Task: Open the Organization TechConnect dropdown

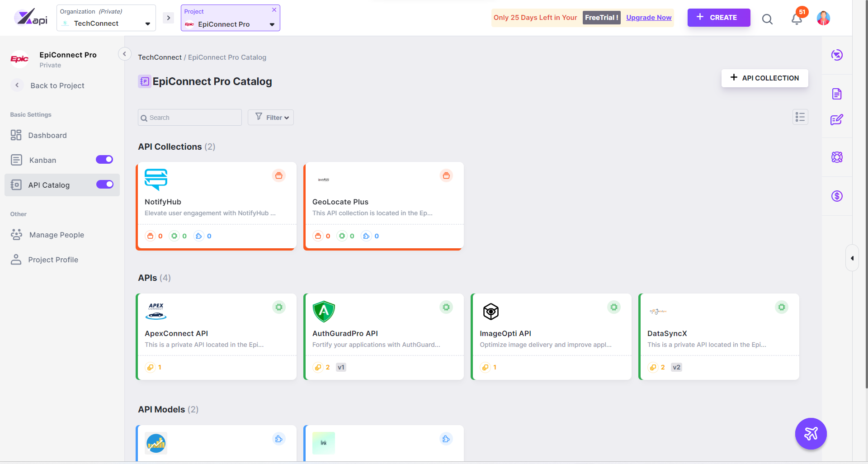Action: click(106, 18)
